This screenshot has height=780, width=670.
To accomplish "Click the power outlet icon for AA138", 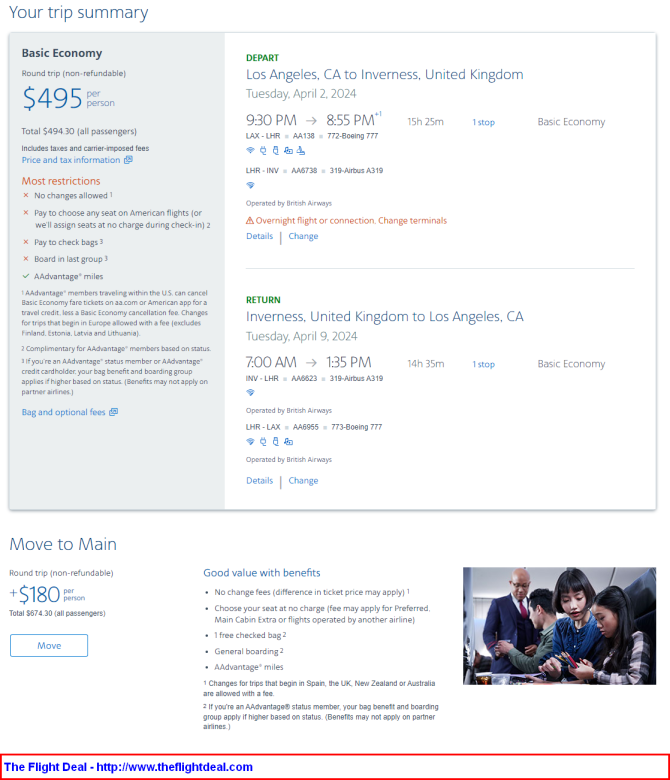I will 263,150.
